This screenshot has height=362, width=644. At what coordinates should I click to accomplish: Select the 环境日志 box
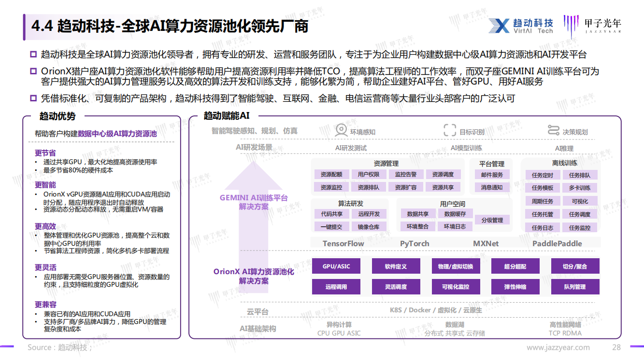tap(455, 226)
